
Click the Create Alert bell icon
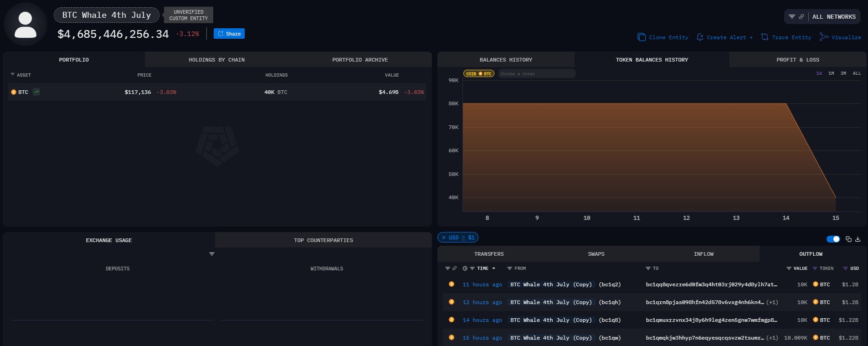pyautogui.click(x=700, y=37)
